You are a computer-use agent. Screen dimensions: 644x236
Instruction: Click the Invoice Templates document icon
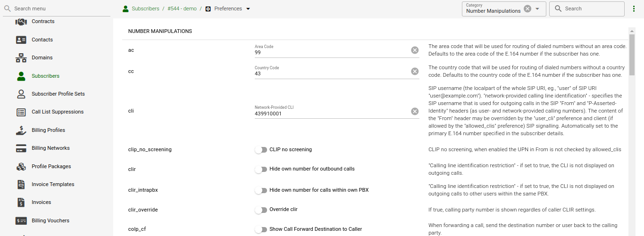pos(21,185)
